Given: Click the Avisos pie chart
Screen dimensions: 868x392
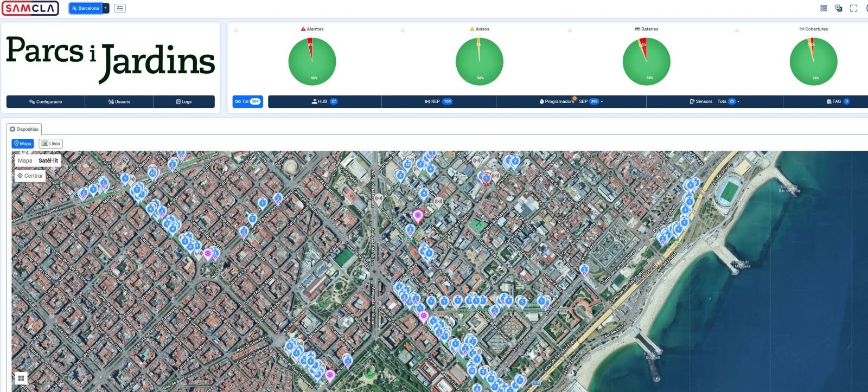Looking at the screenshot, I should pyautogui.click(x=479, y=61).
